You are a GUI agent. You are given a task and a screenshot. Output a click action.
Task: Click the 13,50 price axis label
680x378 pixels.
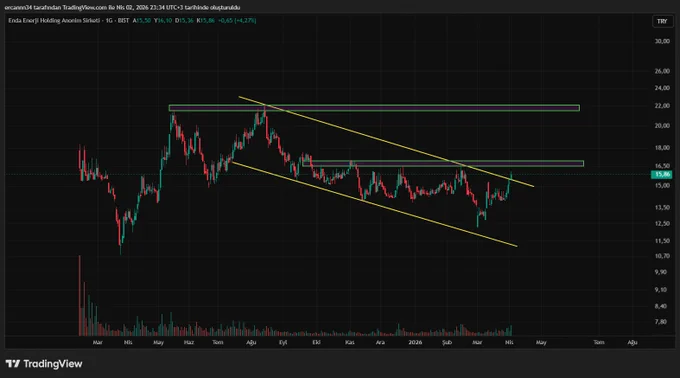pos(662,208)
